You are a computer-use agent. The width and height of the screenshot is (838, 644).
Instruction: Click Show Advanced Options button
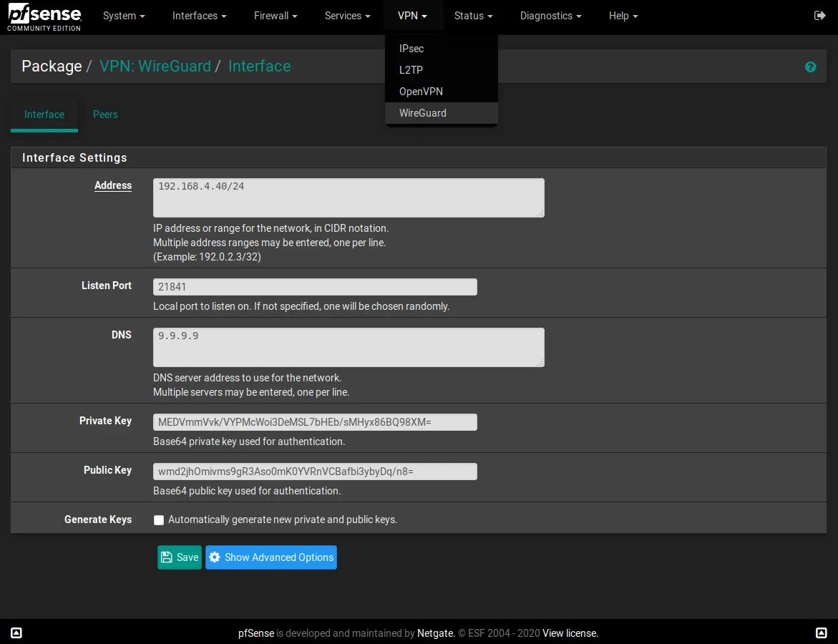[271, 557]
